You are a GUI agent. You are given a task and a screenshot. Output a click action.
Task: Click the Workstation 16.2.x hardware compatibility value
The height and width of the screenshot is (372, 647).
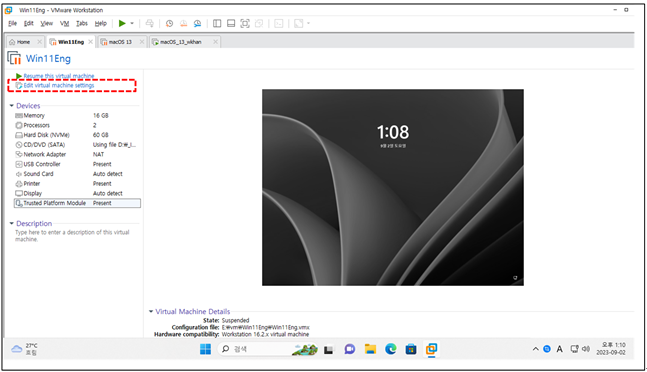265,334
